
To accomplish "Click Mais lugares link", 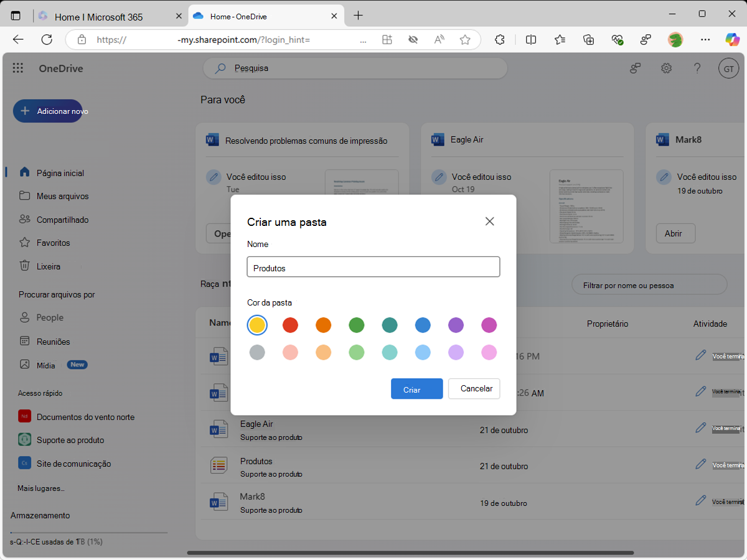I will tap(41, 488).
